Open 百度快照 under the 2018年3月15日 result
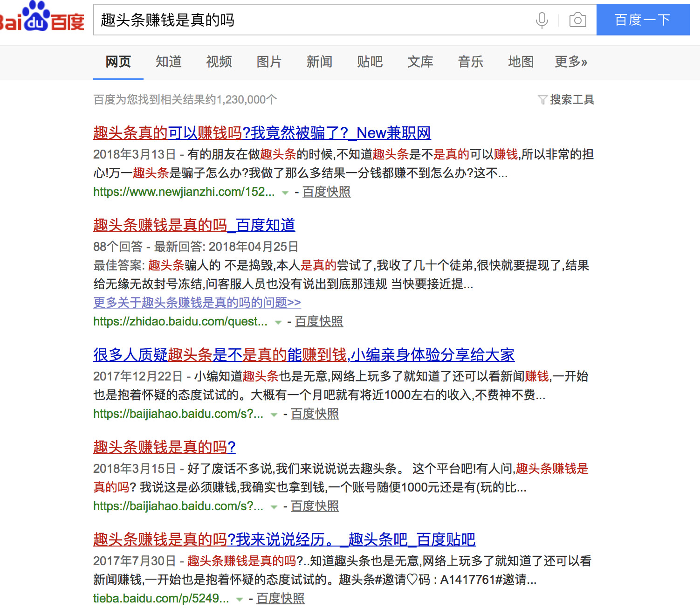This screenshot has height=609, width=700. 315,506
